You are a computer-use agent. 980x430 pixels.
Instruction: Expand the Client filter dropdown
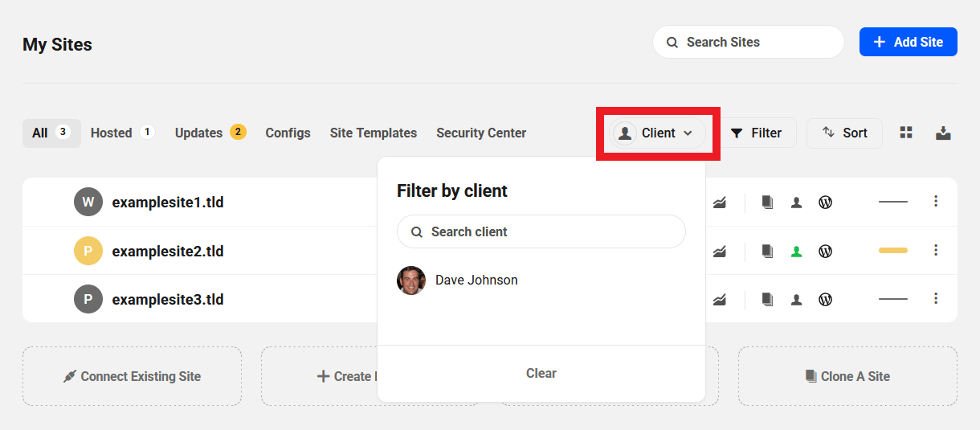(658, 133)
